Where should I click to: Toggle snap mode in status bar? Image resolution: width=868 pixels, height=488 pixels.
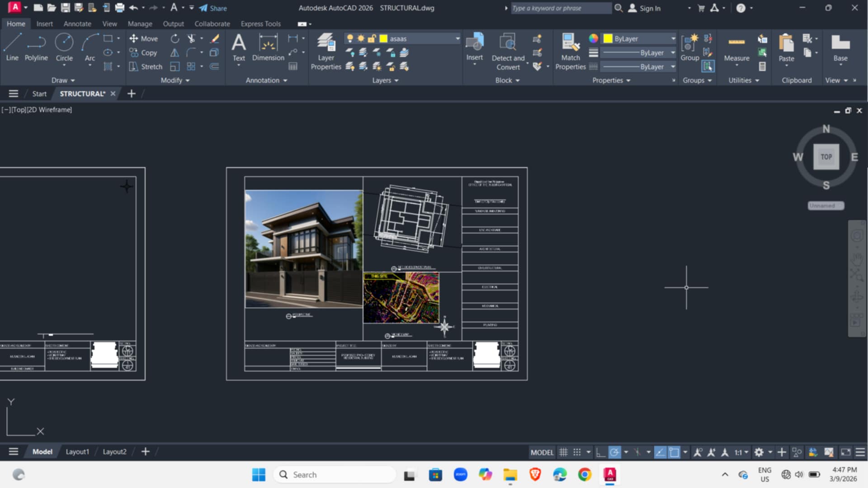point(577,452)
